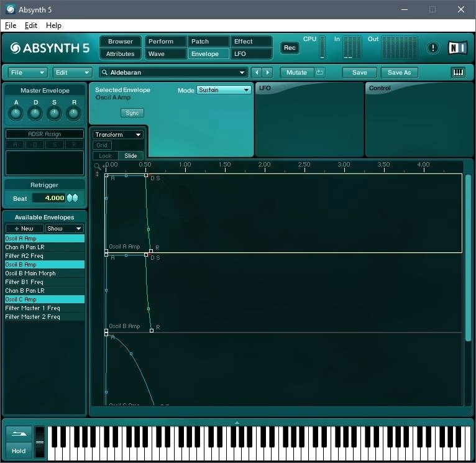476x463 pixels.
Task: Open the toolbar File dropdown
Action: pyautogui.click(x=27, y=72)
